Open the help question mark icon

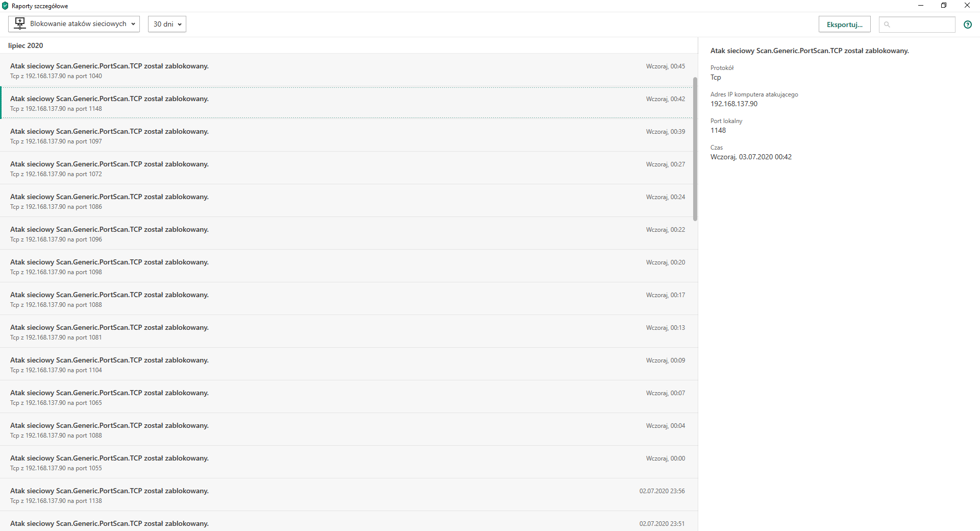(x=967, y=25)
